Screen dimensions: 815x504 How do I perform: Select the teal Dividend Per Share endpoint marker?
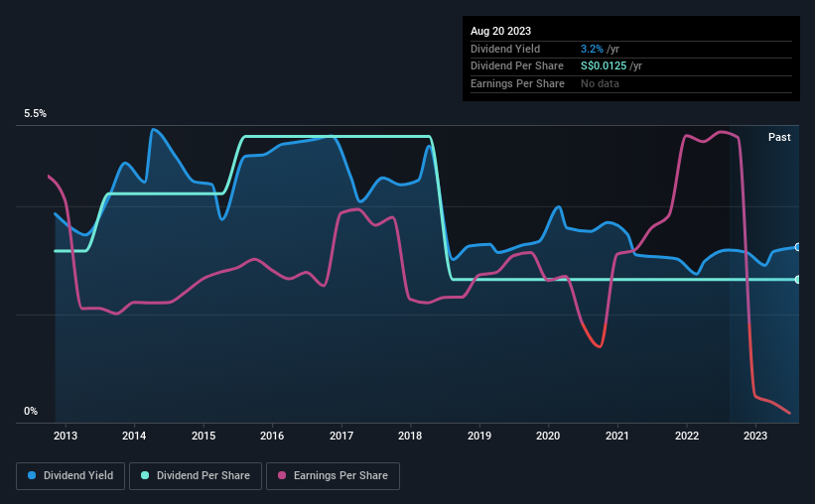pos(798,280)
